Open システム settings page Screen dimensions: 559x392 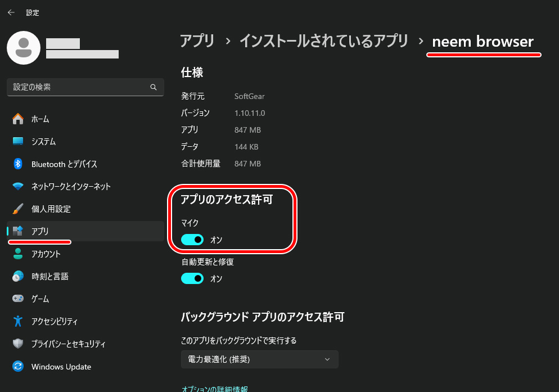click(x=85, y=141)
